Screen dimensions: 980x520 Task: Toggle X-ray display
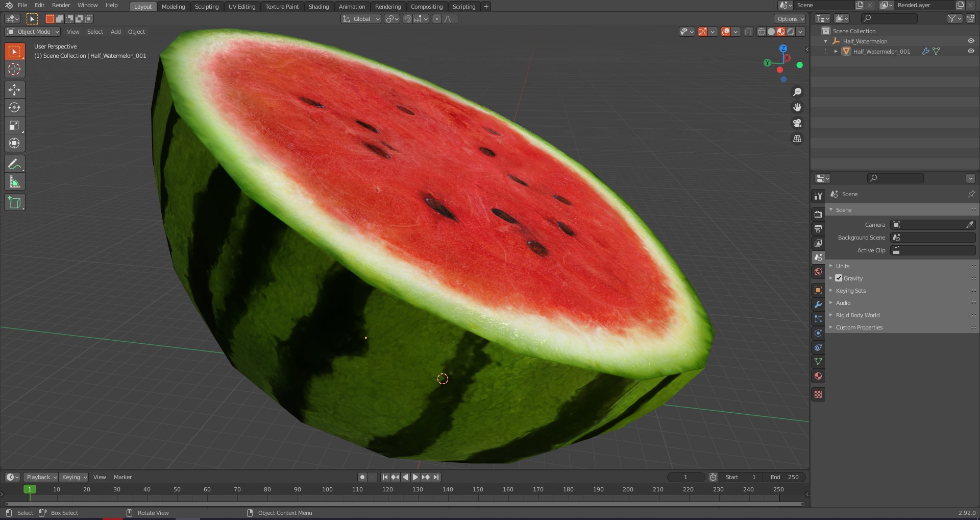point(748,32)
